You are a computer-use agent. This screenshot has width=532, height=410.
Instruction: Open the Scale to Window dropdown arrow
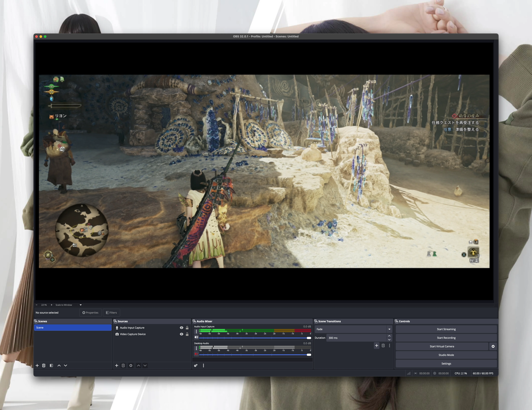81,305
